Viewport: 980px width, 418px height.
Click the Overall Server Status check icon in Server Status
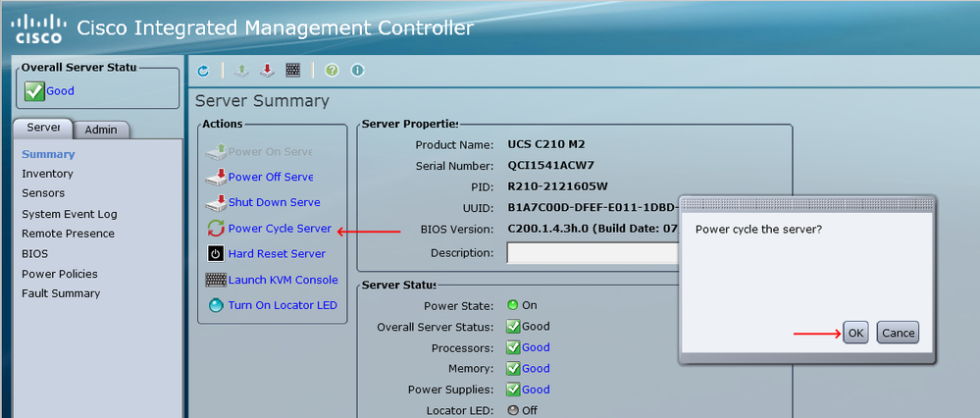point(513,326)
